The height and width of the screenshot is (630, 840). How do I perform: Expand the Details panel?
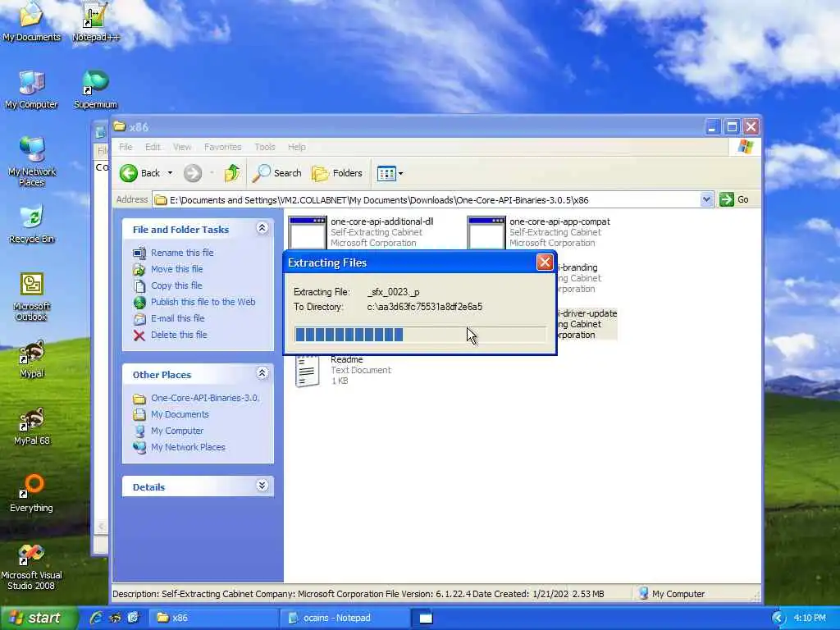262,486
